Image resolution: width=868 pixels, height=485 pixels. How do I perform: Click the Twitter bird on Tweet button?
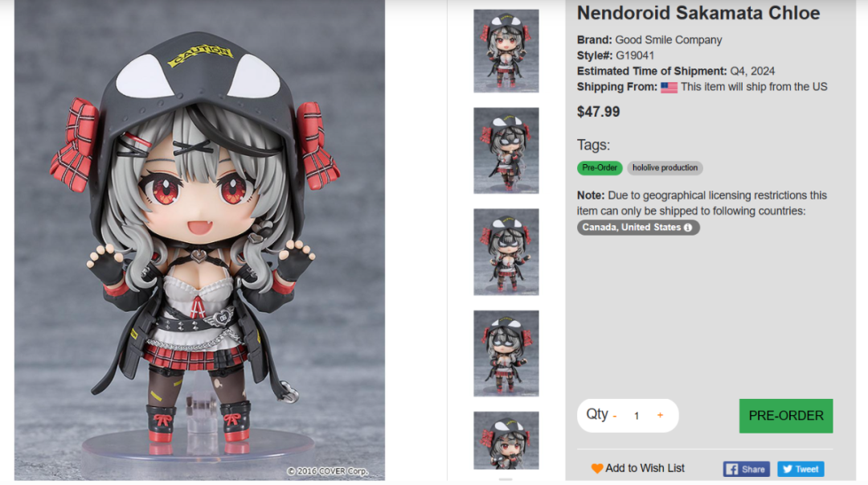pyautogui.click(x=787, y=470)
